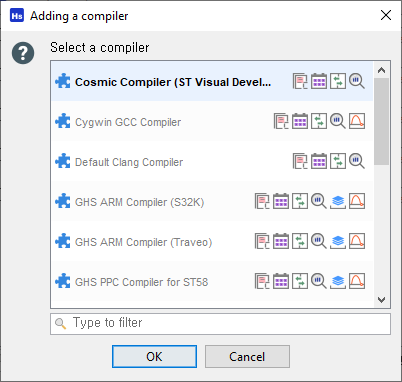This screenshot has width=402, height=382.
Task: Click the green arrows icon on Traveo row
Action: tap(300, 241)
